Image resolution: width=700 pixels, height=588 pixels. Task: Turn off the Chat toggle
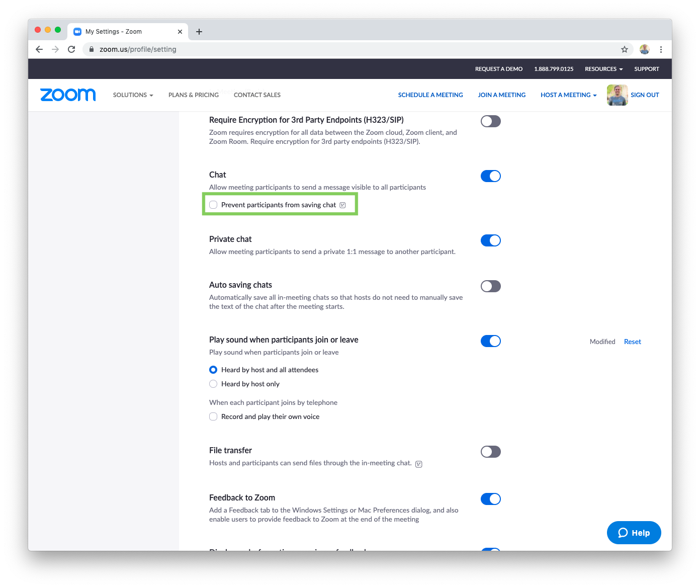click(491, 176)
